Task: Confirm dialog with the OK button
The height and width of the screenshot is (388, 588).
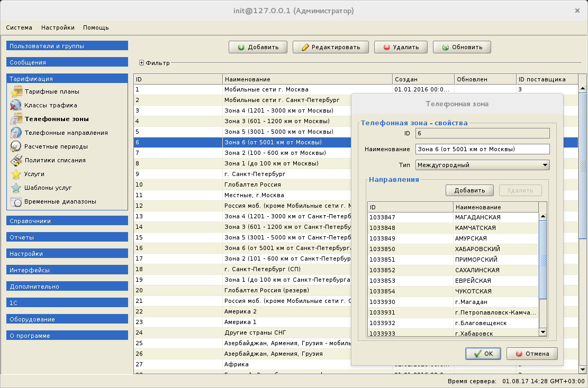Action: (483, 354)
